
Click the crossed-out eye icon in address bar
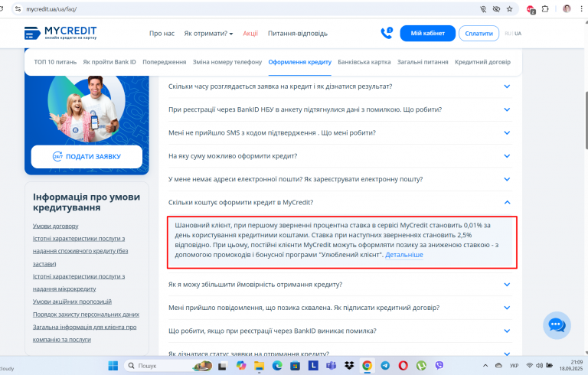(x=496, y=9)
